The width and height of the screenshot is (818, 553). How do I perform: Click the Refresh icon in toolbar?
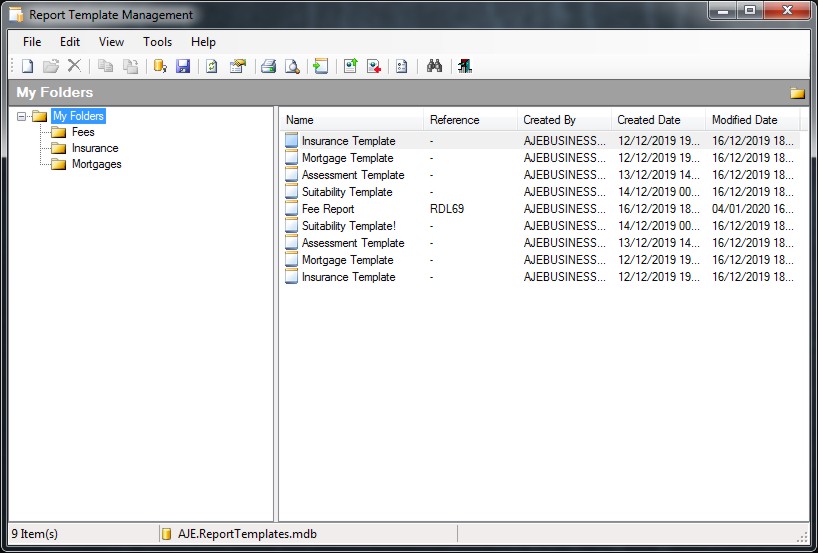(x=212, y=66)
